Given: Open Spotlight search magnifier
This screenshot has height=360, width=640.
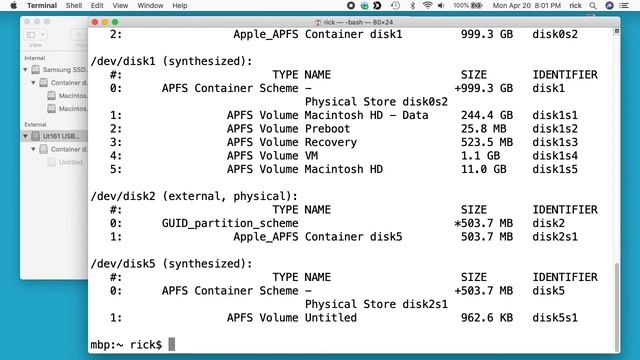Looking at the screenshot, I should coord(593,6).
